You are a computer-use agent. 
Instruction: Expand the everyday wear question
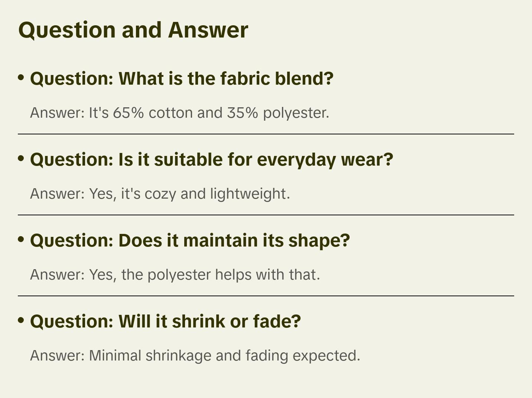pos(211,160)
